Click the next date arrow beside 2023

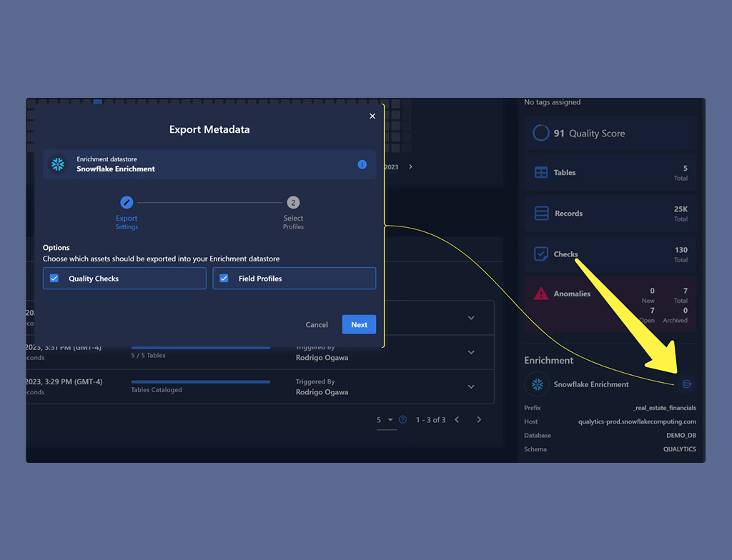pyautogui.click(x=410, y=166)
